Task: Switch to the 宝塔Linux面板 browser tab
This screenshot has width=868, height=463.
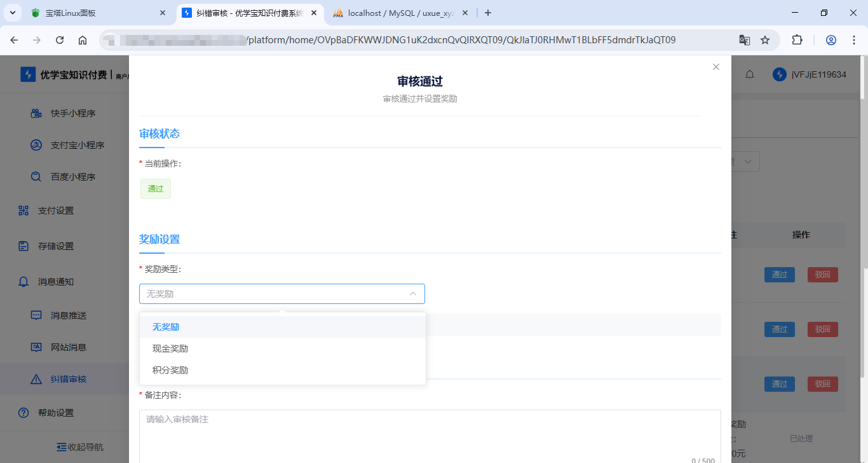Action: point(95,13)
